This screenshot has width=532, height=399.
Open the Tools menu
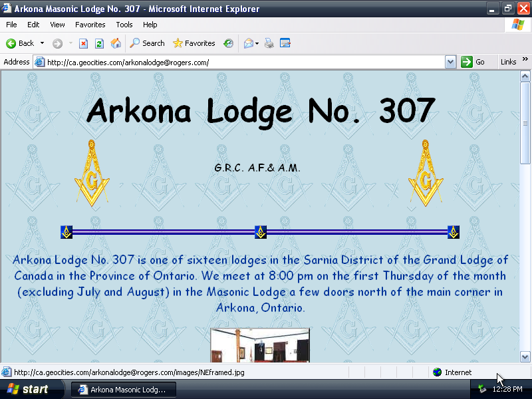pyautogui.click(x=124, y=25)
